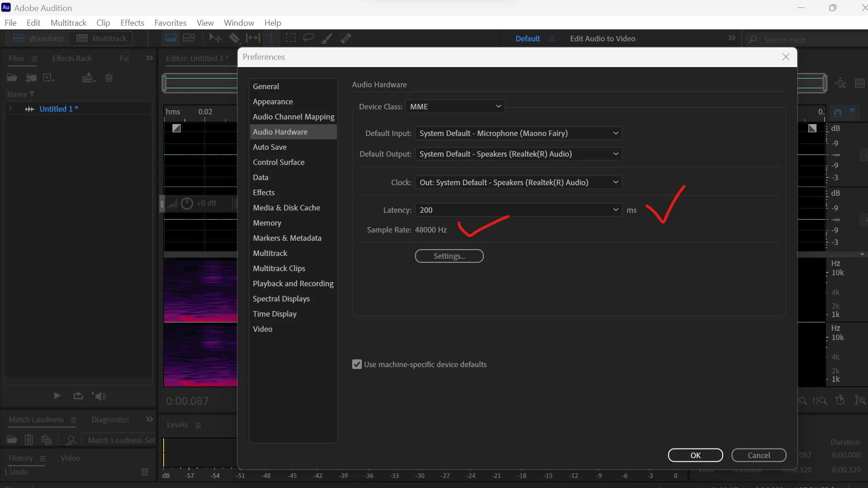The height and width of the screenshot is (488, 868).
Task: Switch to Multitrack editor view
Action: [101, 38]
